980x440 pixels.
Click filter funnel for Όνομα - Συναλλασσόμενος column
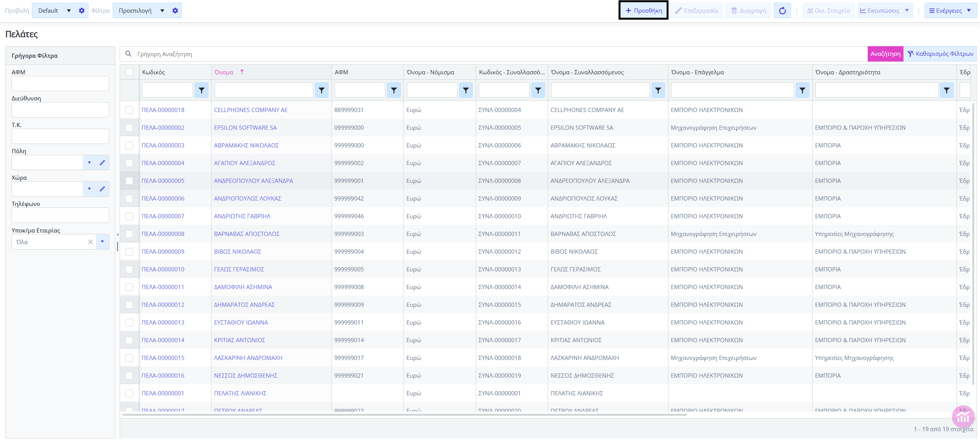pos(658,90)
